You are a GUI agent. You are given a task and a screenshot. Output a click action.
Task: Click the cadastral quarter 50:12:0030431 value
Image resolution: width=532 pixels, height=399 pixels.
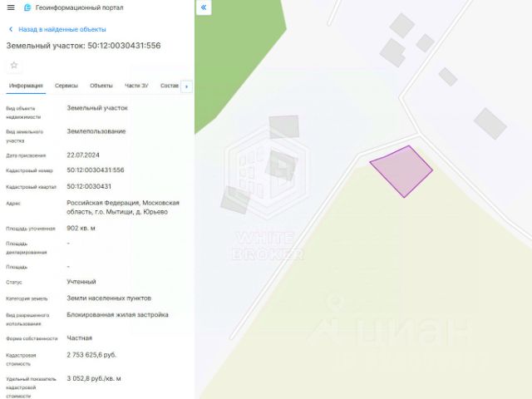89,186
